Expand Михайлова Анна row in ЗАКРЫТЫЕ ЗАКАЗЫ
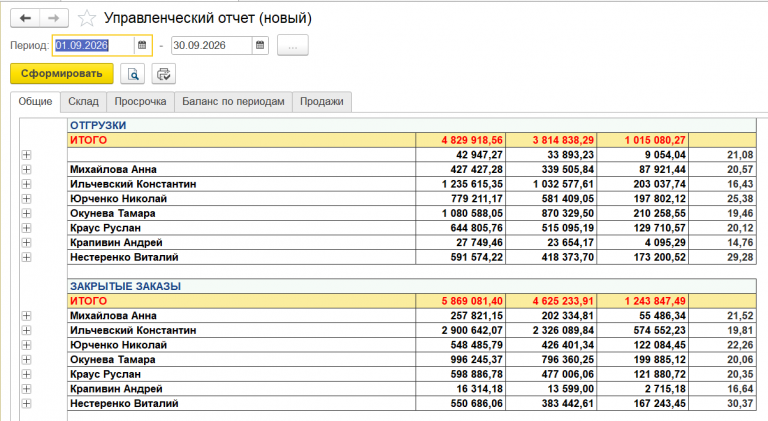The image size is (768, 421). [26, 316]
